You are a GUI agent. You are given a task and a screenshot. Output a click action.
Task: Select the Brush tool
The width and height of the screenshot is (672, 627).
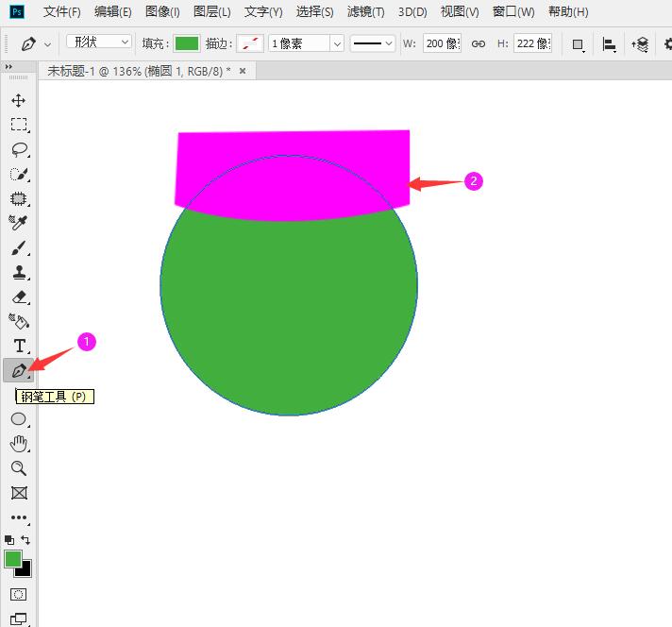pos(18,248)
